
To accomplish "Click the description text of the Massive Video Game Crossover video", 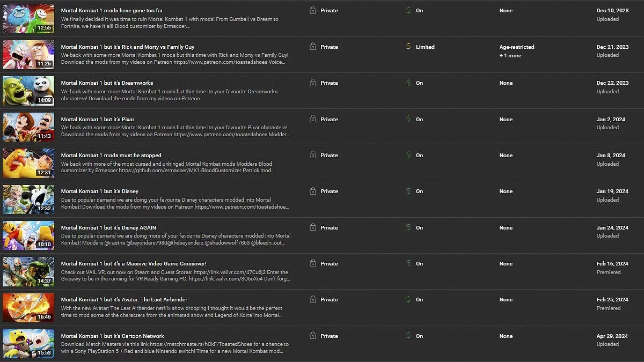I will (174, 276).
